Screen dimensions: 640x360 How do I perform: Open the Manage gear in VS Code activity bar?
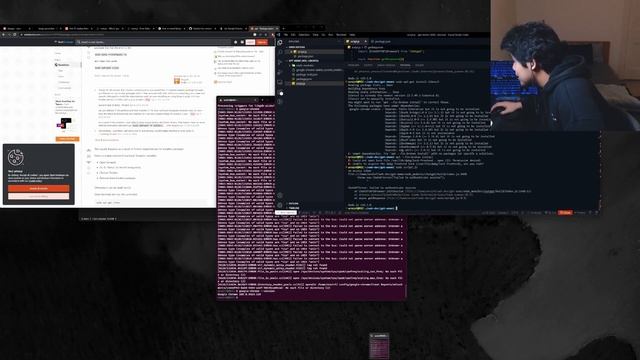pos(280,205)
